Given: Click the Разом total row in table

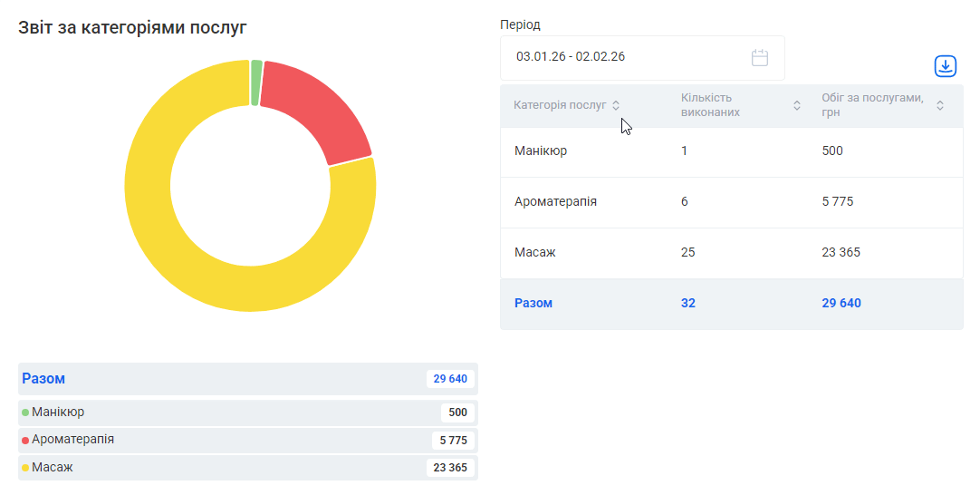Looking at the screenshot, I should tap(731, 304).
